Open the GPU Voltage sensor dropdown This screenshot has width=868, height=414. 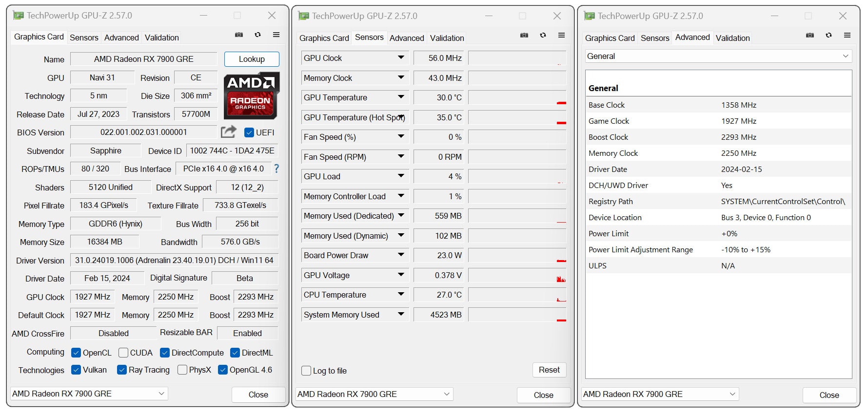pyautogui.click(x=401, y=275)
